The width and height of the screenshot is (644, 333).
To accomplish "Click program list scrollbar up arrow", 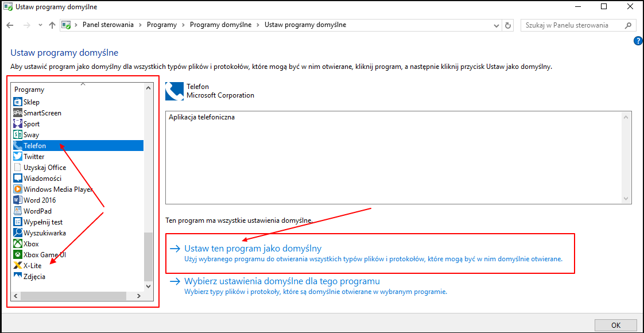I will 148,88.
